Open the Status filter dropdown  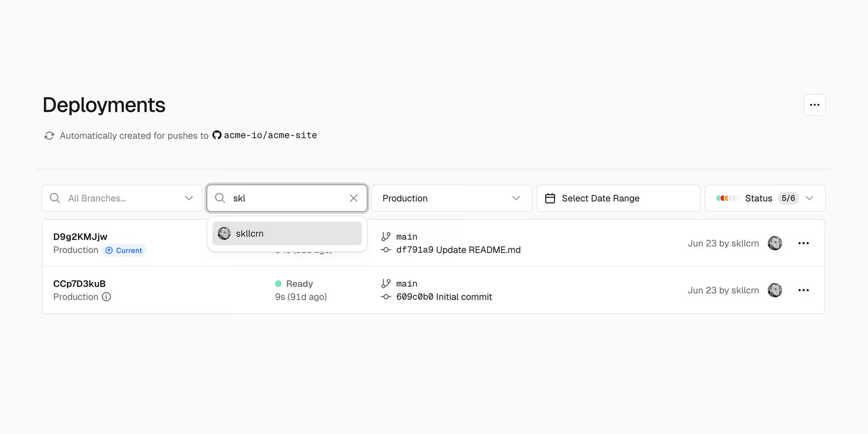[x=765, y=198]
